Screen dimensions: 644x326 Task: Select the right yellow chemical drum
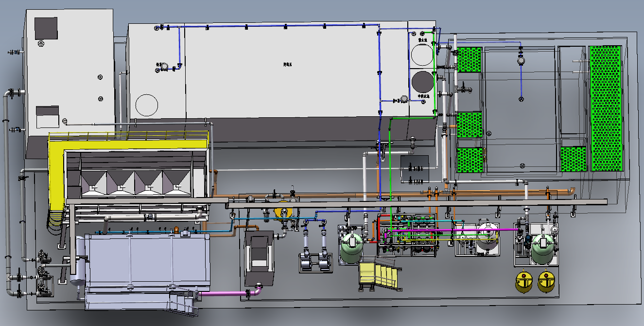click(x=546, y=281)
